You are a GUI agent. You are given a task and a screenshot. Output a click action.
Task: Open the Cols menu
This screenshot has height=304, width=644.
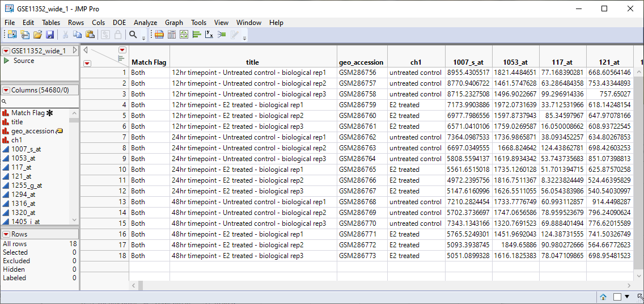[99, 23]
